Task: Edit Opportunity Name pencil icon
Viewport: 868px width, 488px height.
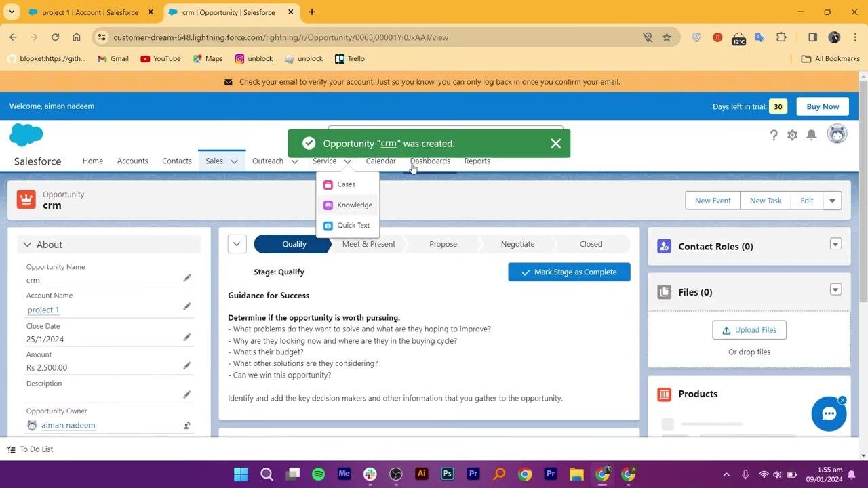Action: coord(187,278)
